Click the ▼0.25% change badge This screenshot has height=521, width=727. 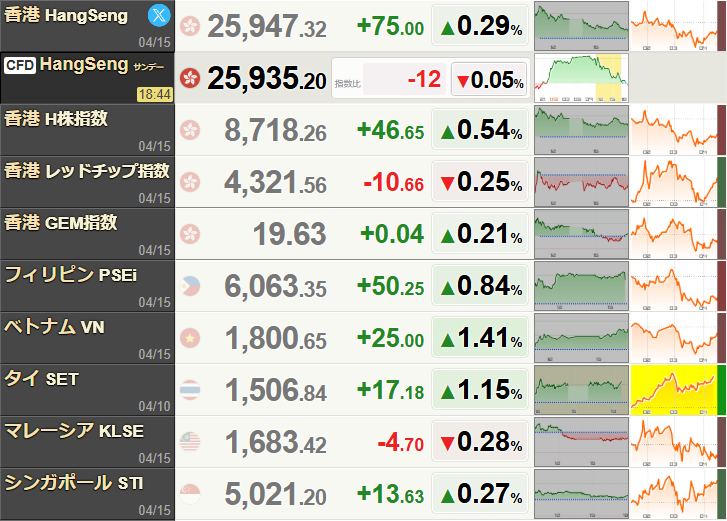[480, 181]
